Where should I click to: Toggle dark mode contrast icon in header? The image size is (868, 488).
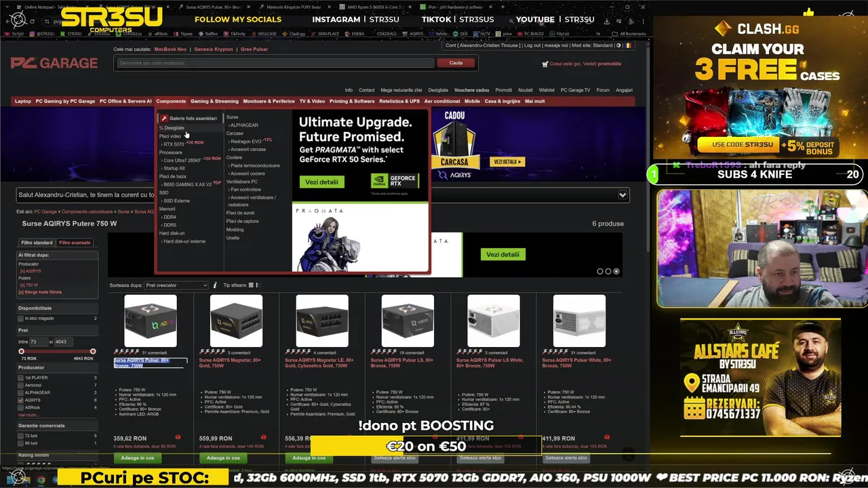618,45
